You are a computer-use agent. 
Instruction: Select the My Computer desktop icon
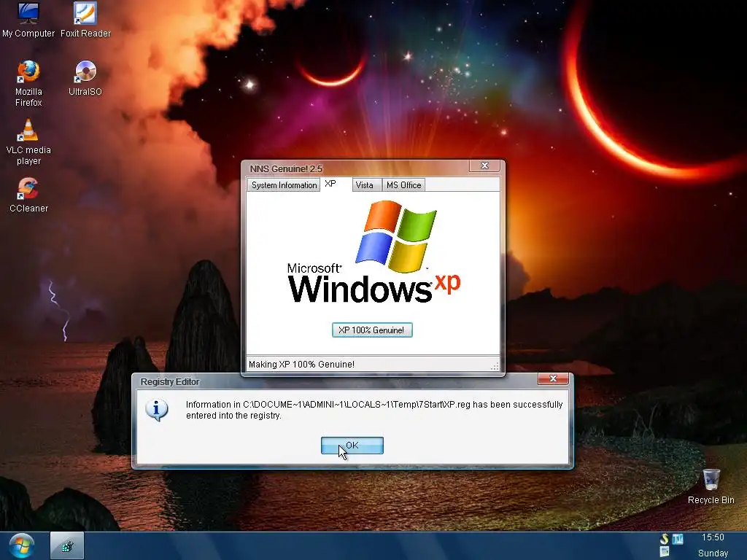[28, 20]
